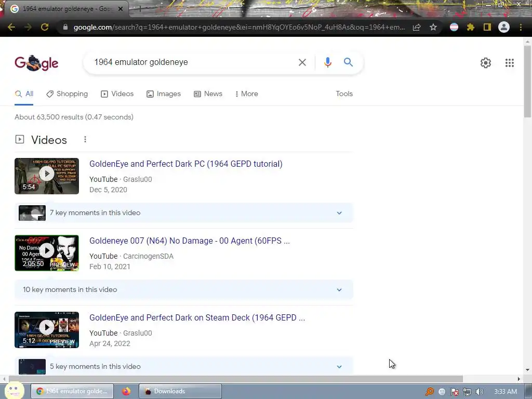Play the 2:05:50 No Damage video thumbnail
This screenshot has height=399, width=532.
click(x=47, y=253)
